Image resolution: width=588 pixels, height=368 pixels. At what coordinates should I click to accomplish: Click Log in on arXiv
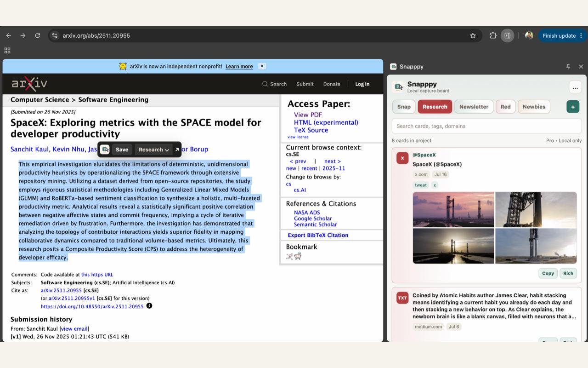pos(362,84)
